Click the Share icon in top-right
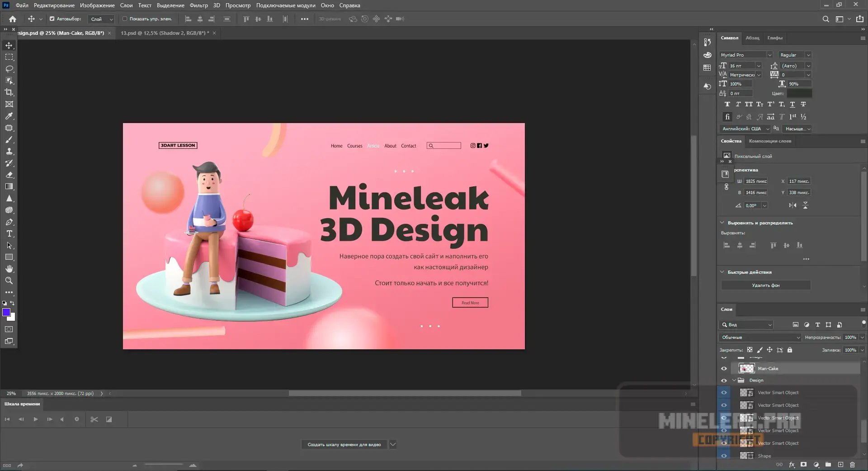 coord(860,19)
